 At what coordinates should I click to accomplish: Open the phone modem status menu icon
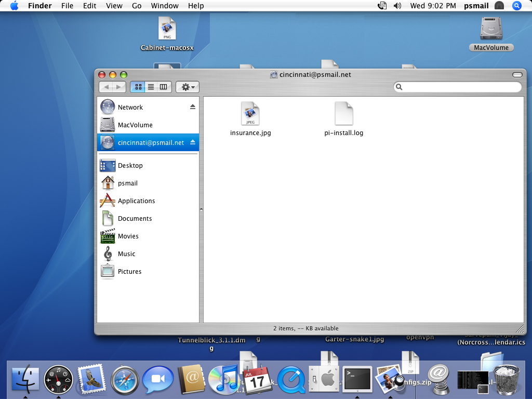click(382, 6)
